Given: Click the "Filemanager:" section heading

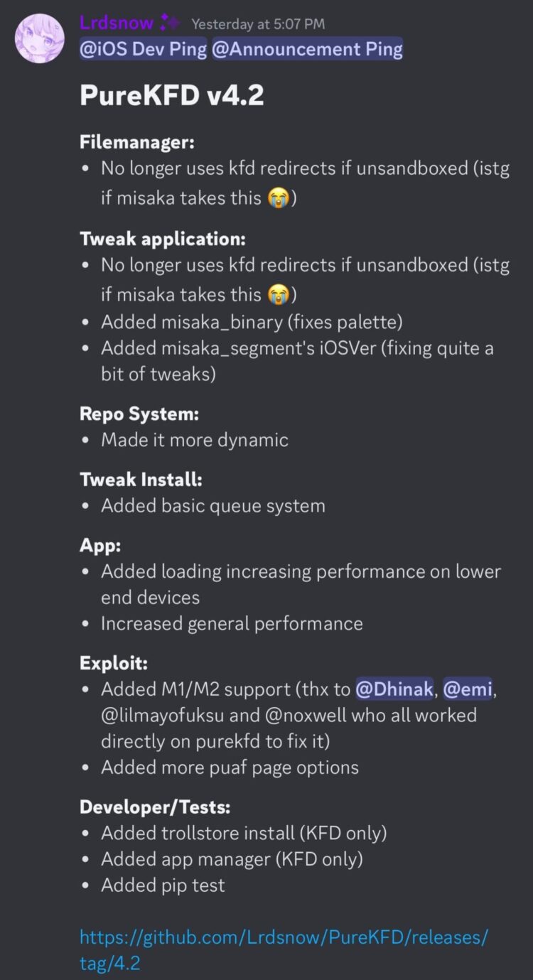Looking at the screenshot, I should 137,141.
